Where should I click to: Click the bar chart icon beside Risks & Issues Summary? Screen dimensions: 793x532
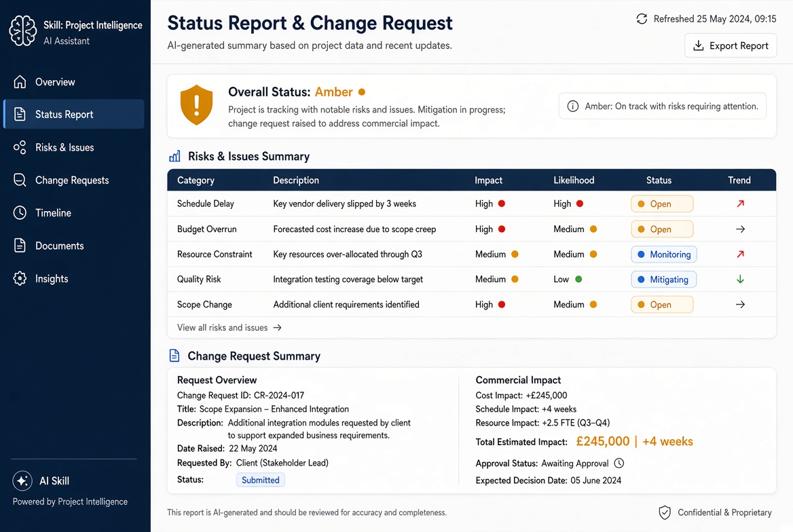(174, 156)
